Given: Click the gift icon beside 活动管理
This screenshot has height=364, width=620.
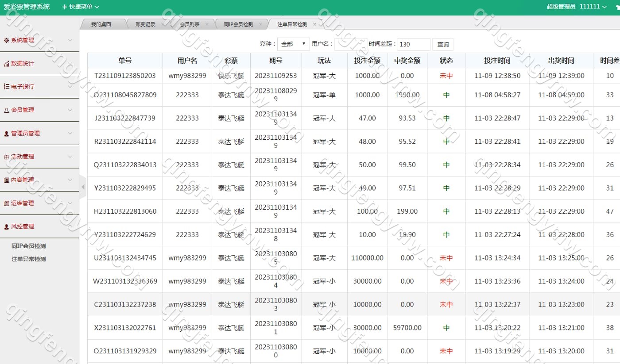Looking at the screenshot, I should pos(6,157).
